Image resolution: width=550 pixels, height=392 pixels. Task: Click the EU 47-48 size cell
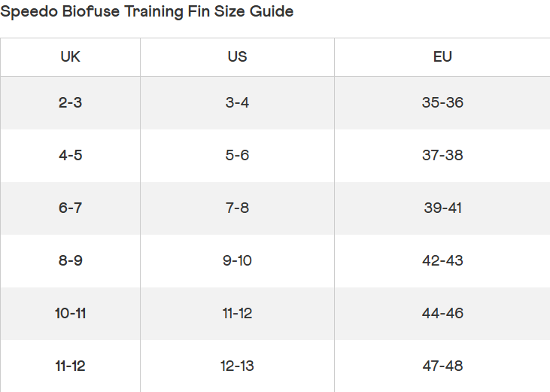pyautogui.click(x=442, y=366)
